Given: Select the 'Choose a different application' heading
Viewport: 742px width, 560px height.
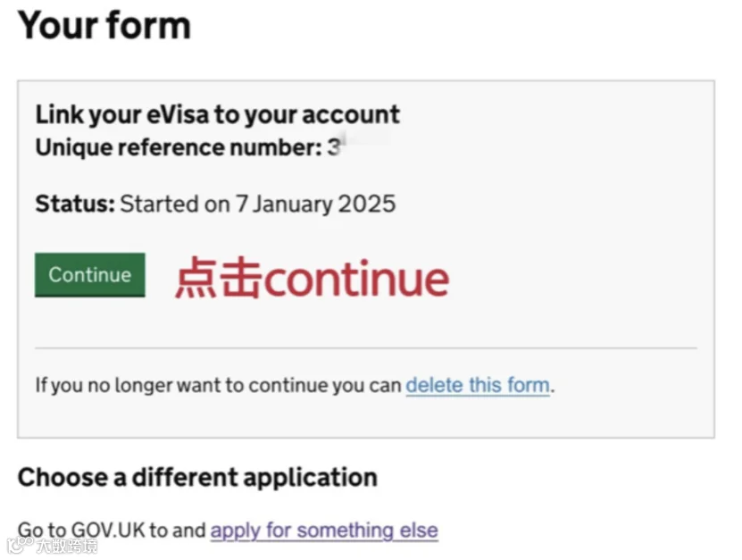Looking at the screenshot, I should (x=197, y=477).
